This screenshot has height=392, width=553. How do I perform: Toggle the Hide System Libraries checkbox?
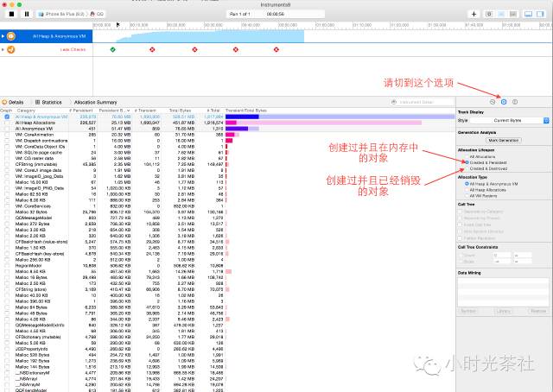coord(460,231)
